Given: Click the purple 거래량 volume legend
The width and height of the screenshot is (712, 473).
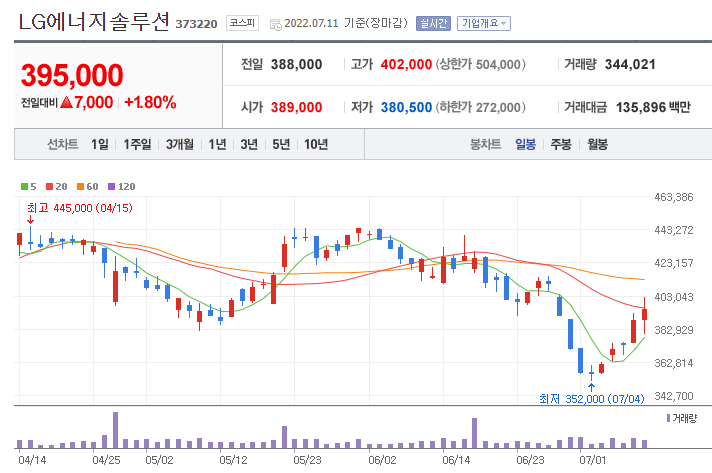Looking at the screenshot, I should pos(682,418).
